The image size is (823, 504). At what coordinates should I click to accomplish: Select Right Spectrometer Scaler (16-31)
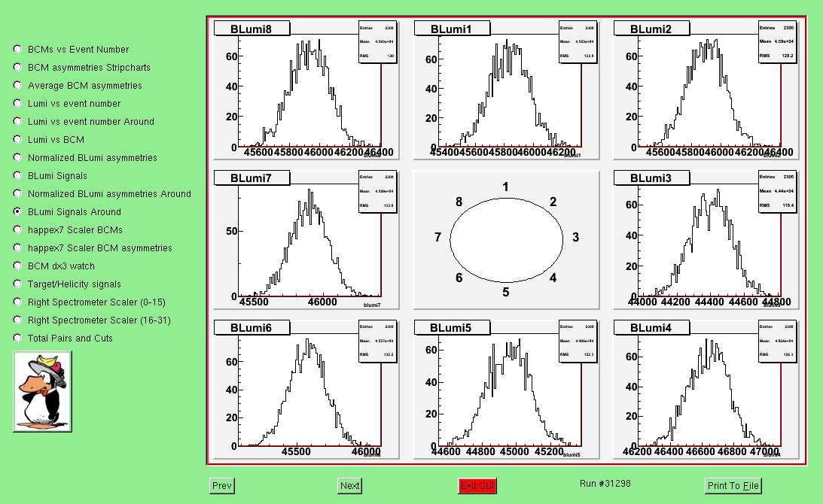(x=17, y=320)
